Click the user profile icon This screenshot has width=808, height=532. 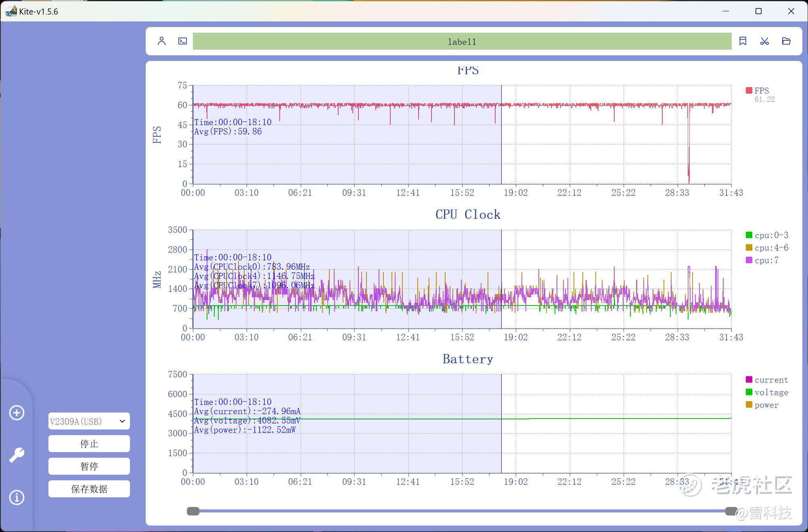click(x=161, y=41)
